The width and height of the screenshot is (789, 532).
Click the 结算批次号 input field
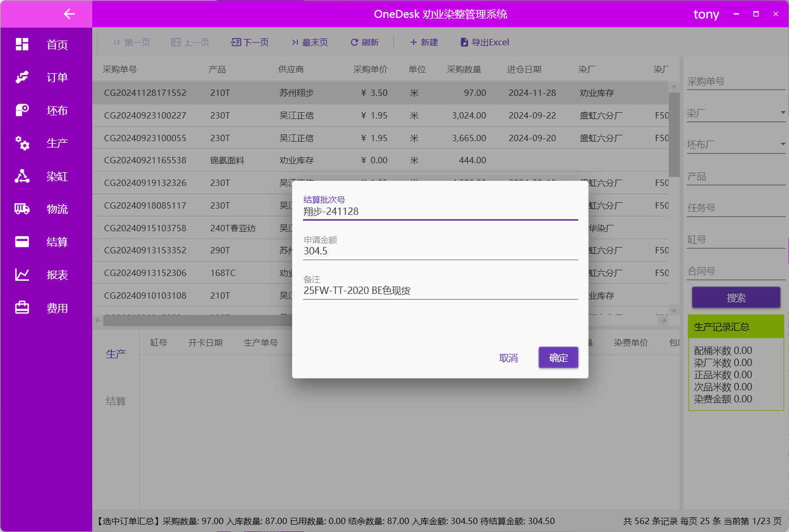[x=440, y=212]
